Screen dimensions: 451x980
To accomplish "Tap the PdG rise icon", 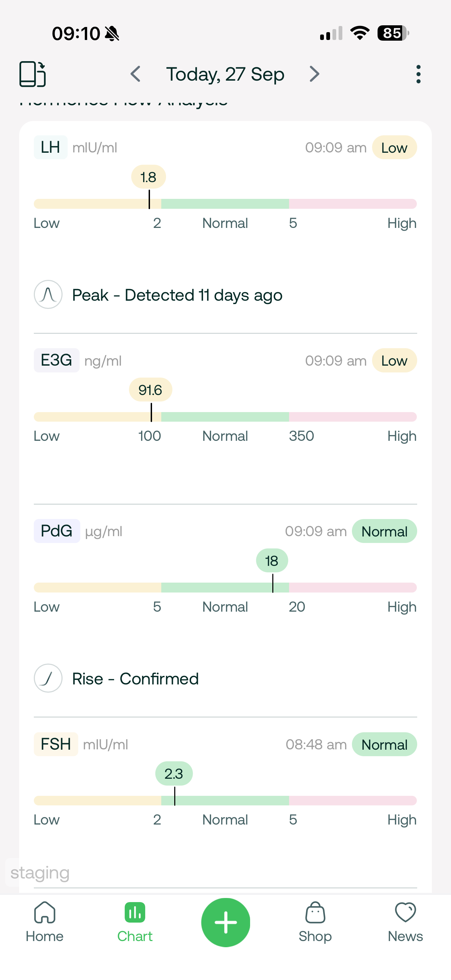I will click(x=48, y=678).
